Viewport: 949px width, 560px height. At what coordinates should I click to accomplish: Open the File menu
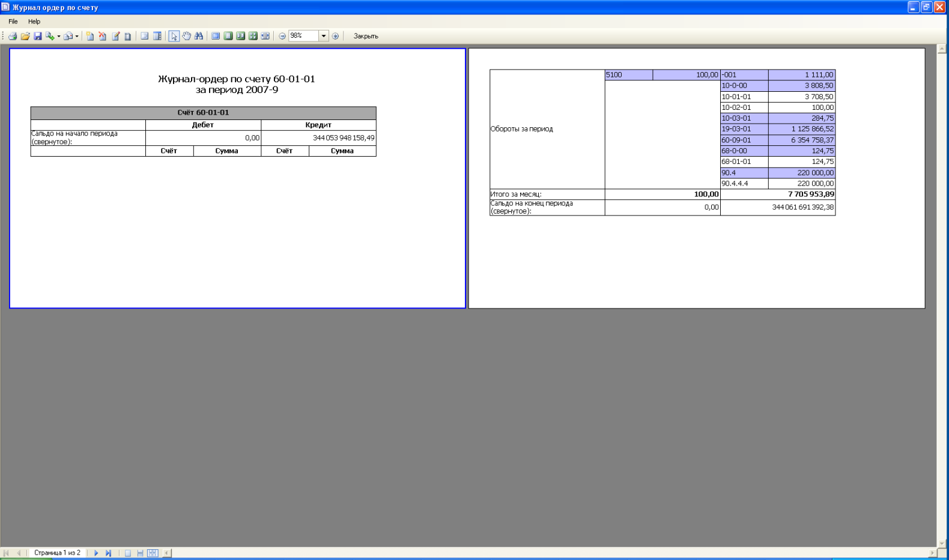13,21
